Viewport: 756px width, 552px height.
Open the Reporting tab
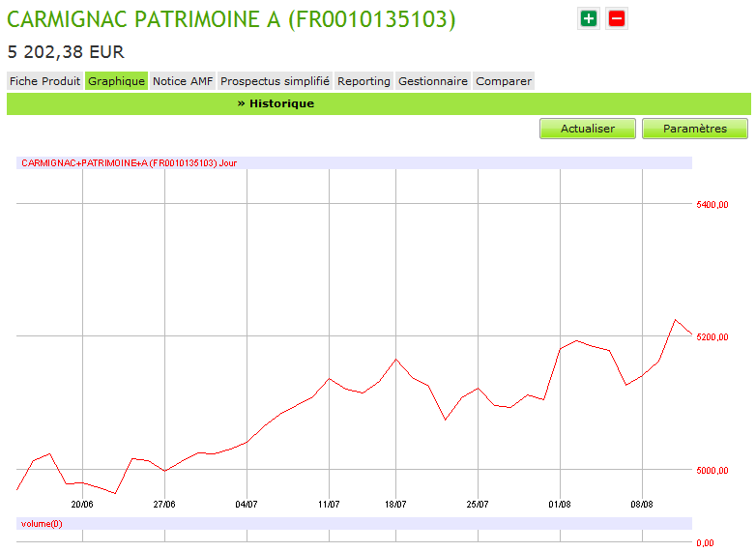coord(364,81)
